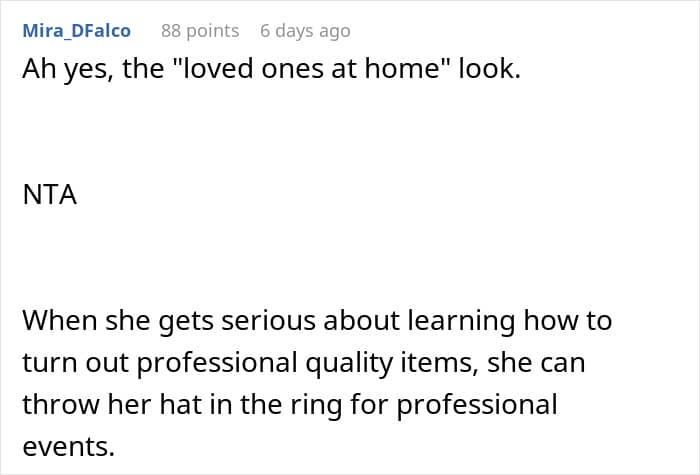
Task: Click the word 'look.' ending the first line
Action: point(490,68)
